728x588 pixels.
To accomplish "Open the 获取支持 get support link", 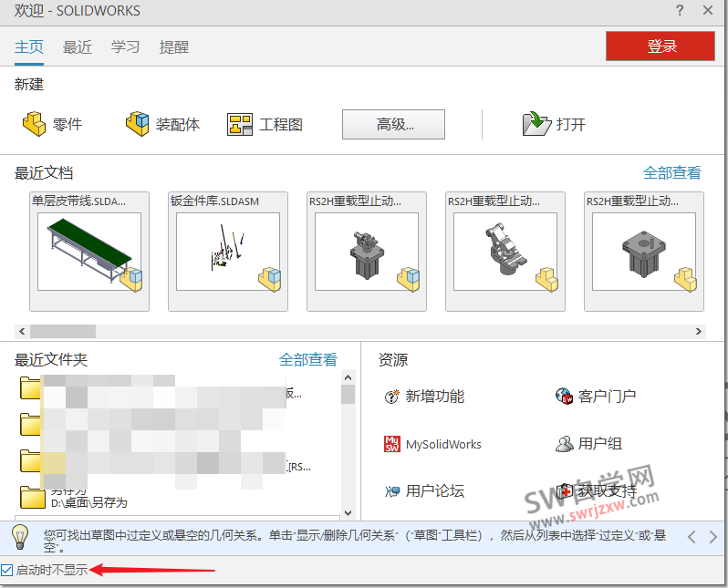I will point(596,490).
